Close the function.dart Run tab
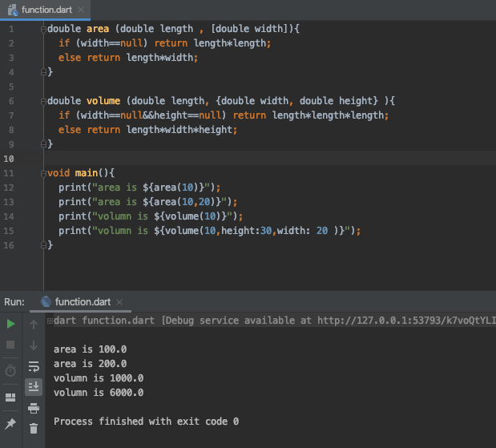The width and height of the screenshot is (496, 448). (119, 302)
